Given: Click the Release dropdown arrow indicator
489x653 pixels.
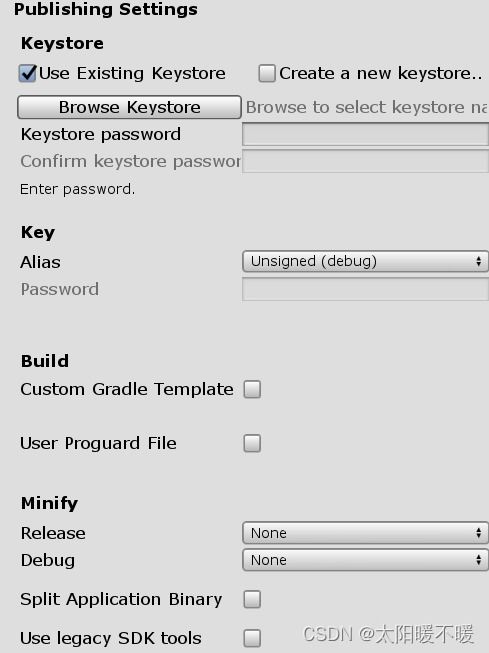Looking at the screenshot, I should (479, 533).
